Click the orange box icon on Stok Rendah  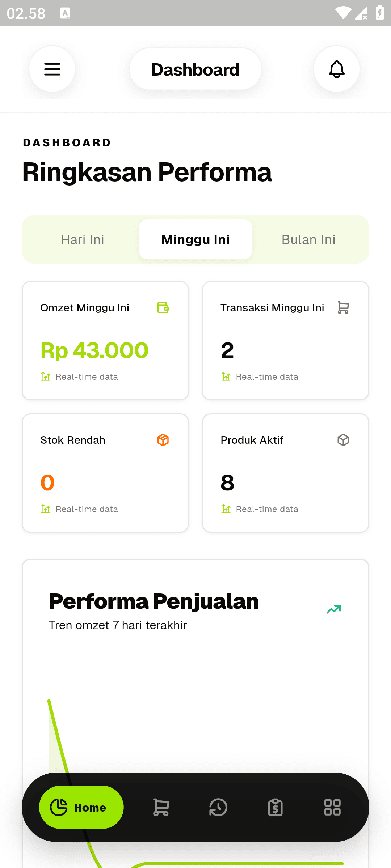point(163,440)
